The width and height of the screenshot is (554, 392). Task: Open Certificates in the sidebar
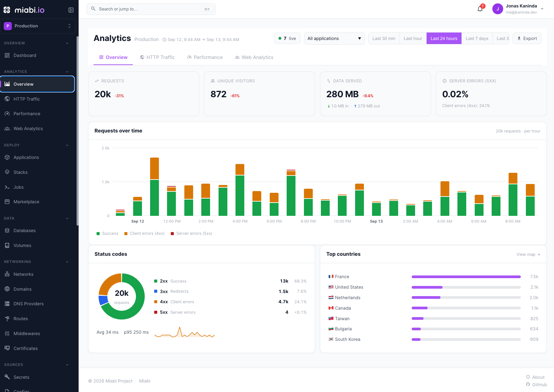point(37,348)
